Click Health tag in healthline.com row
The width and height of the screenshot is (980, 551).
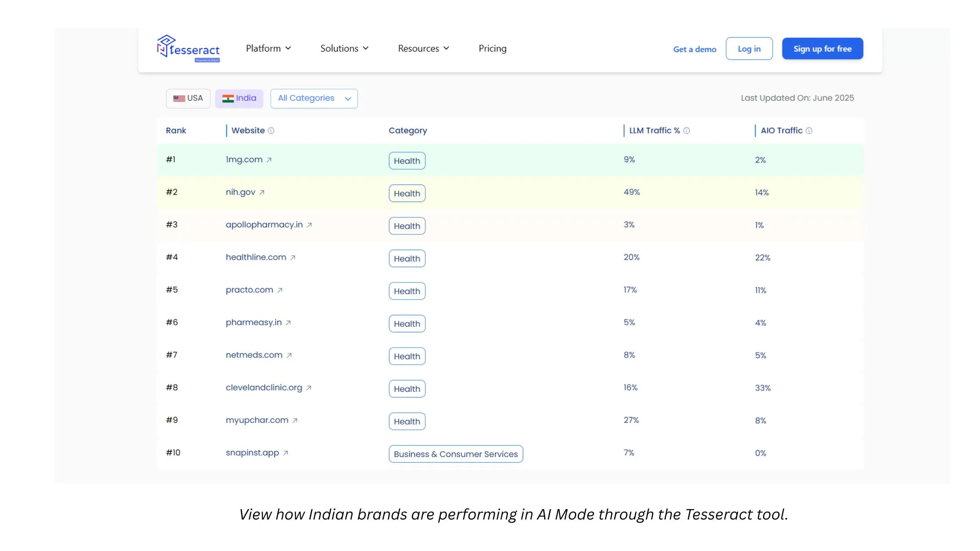click(x=407, y=258)
